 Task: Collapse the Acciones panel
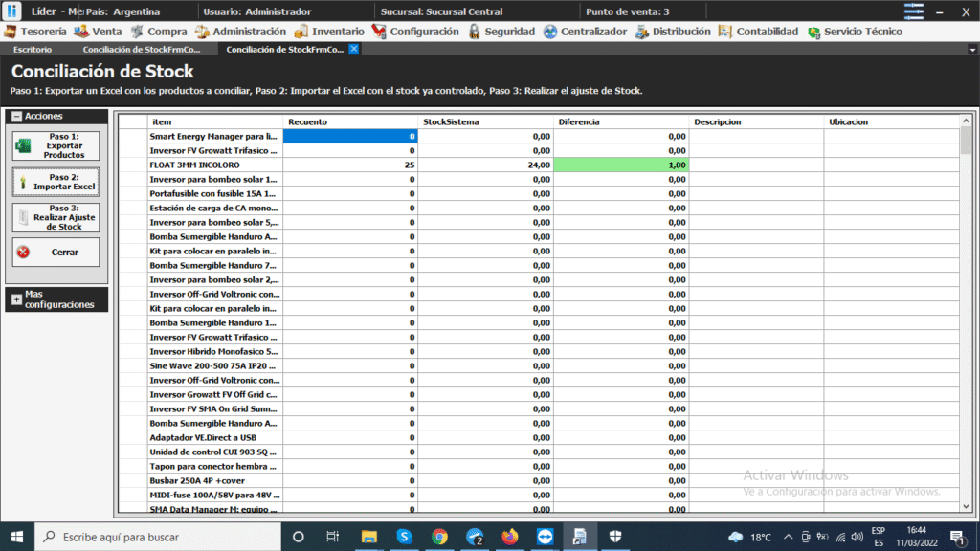[17, 116]
